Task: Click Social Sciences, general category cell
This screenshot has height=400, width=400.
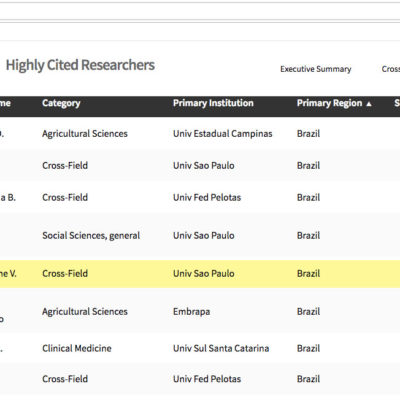Action: (91, 236)
